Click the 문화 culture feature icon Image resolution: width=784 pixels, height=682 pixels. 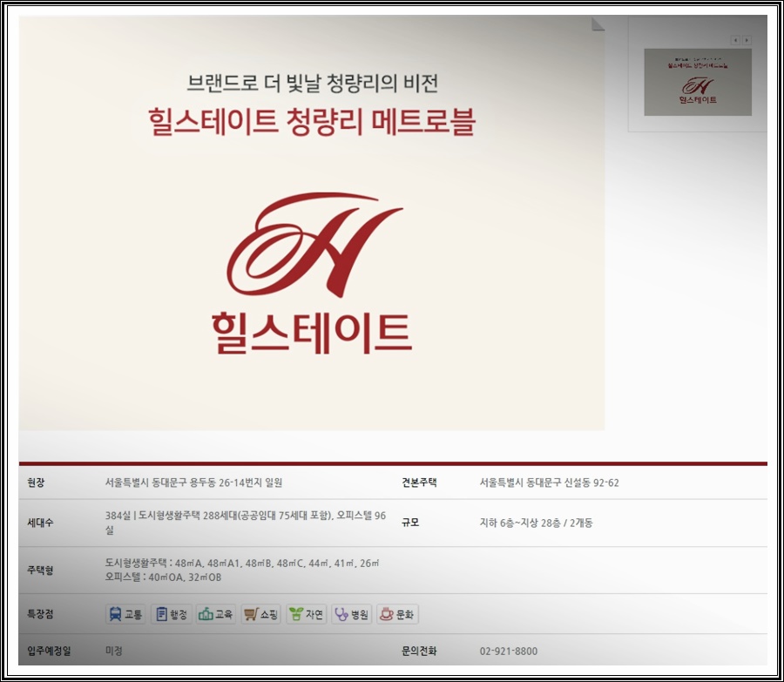[397, 614]
